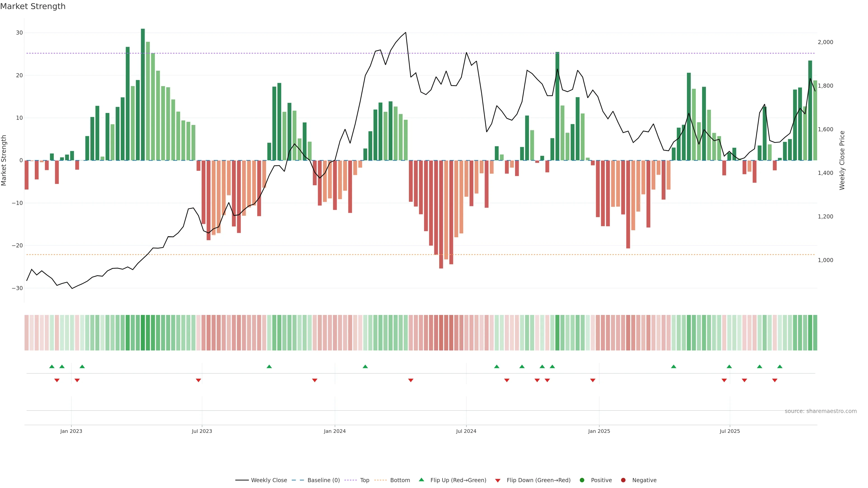
Task: Click the Jul 2025 axis label
Action: (729, 431)
